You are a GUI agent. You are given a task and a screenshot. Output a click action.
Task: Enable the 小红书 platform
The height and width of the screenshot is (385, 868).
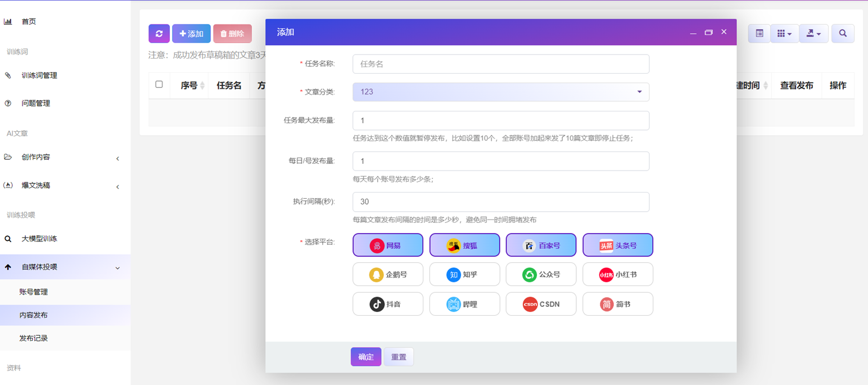[x=618, y=275]
